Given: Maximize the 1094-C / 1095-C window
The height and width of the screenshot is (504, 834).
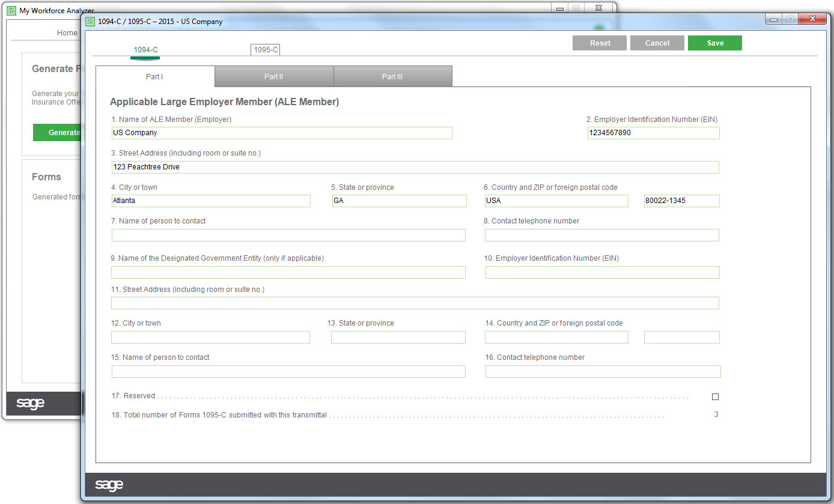Looking at the screenshot, I should [790, 19].
